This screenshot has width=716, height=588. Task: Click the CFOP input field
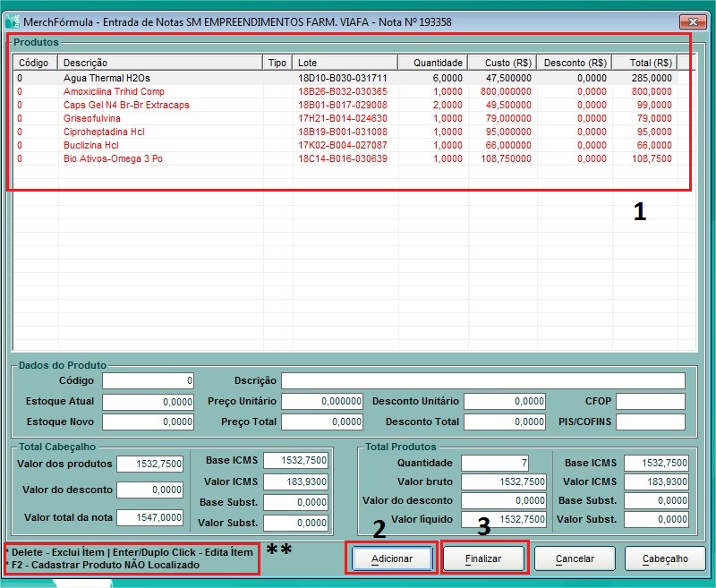(650, 402)
